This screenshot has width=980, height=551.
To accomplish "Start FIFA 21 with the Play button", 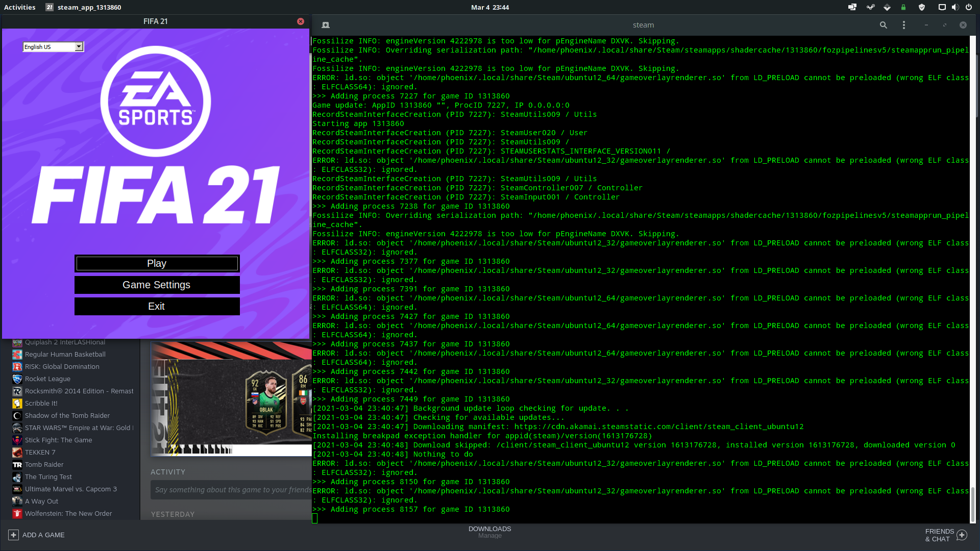I will coord(157,263).
